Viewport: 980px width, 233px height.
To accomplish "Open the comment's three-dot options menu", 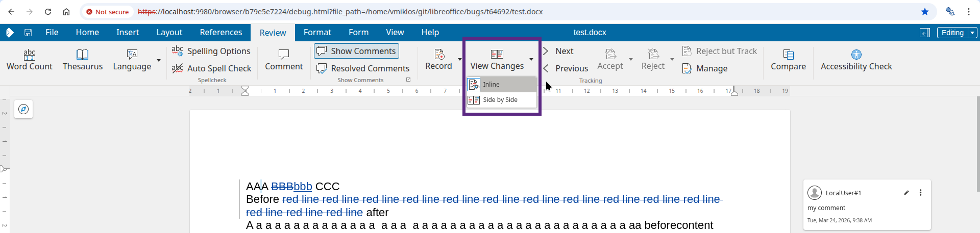I will point(920,193).
